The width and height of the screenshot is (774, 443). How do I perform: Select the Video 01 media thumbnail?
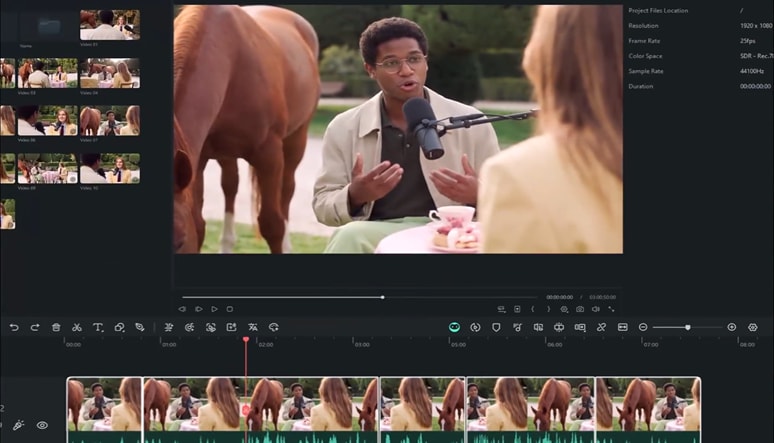pyautogui.click(x=110, y=25)
